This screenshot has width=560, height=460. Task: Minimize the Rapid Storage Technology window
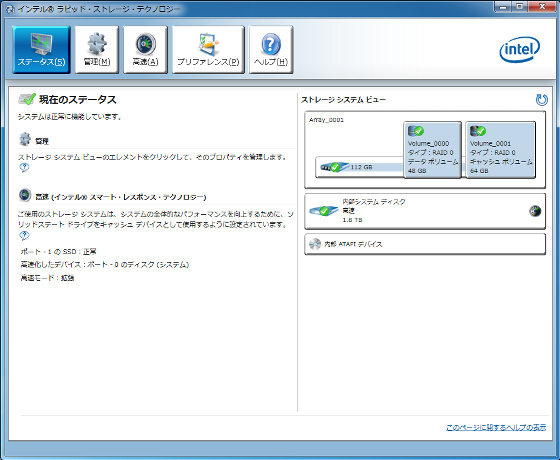(502, 6)
